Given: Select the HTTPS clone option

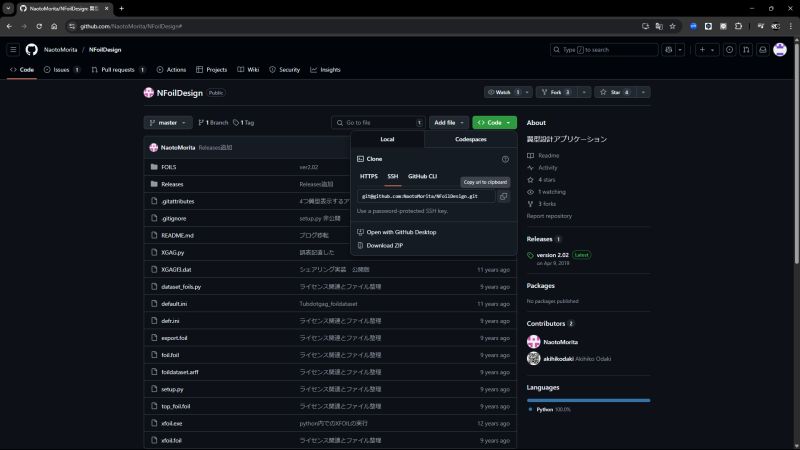Looking at the screenshot, I should pos(368,177).
